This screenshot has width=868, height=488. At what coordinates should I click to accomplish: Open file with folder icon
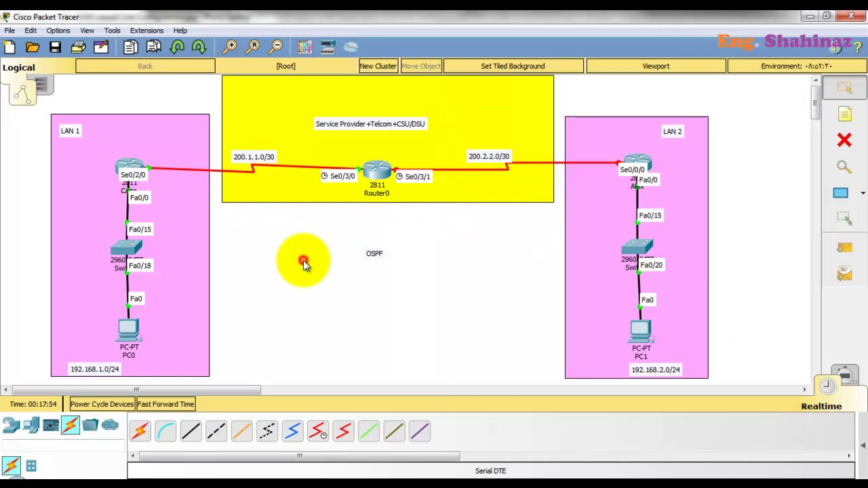(33, 47)
